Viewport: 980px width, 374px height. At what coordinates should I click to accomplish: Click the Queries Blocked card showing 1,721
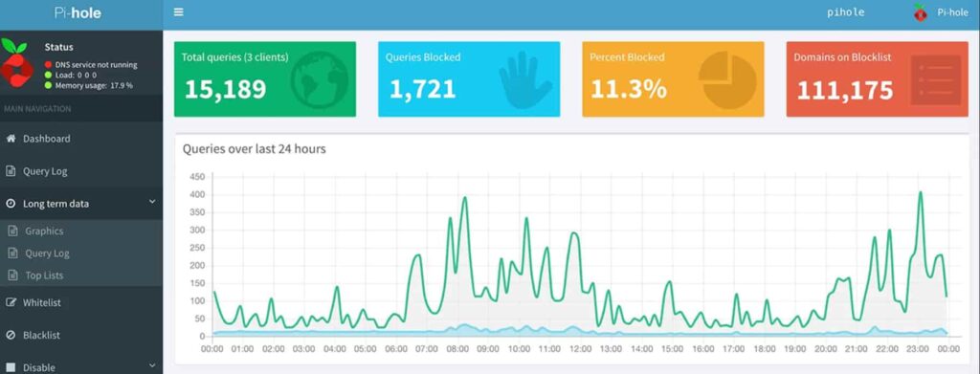[469, 79]
